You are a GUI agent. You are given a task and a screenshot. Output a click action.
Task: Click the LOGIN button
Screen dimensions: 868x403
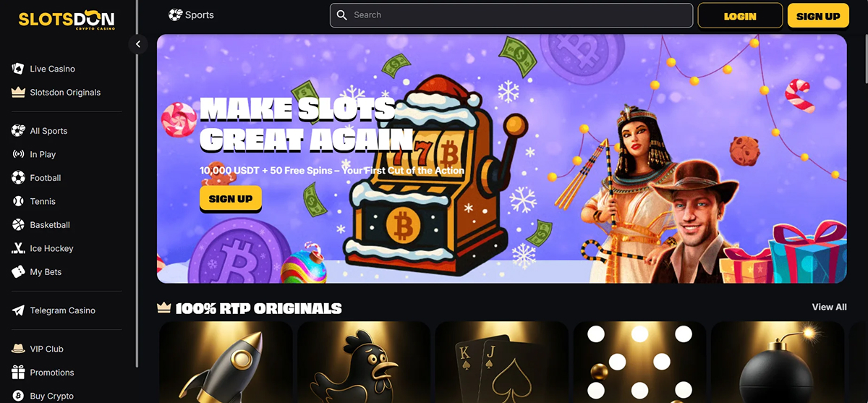coord(740,15)
